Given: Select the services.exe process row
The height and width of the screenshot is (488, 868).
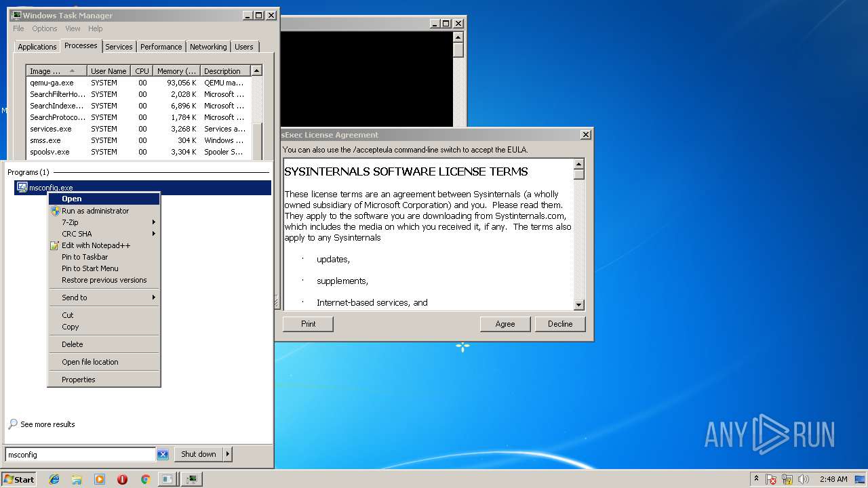Looking at the screenshot, I should [138, 129].
